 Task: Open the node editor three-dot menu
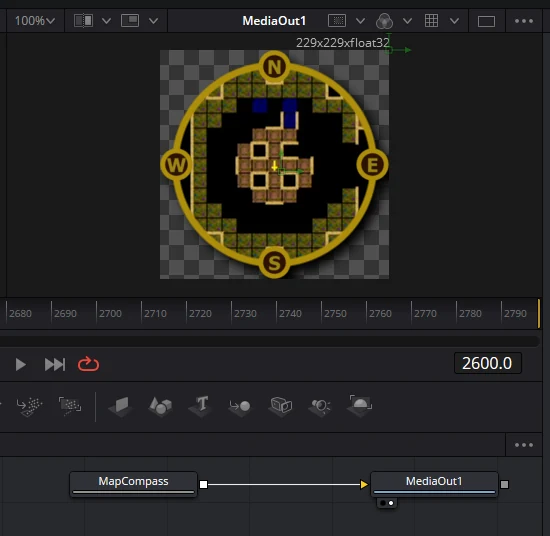pos(524,445)
